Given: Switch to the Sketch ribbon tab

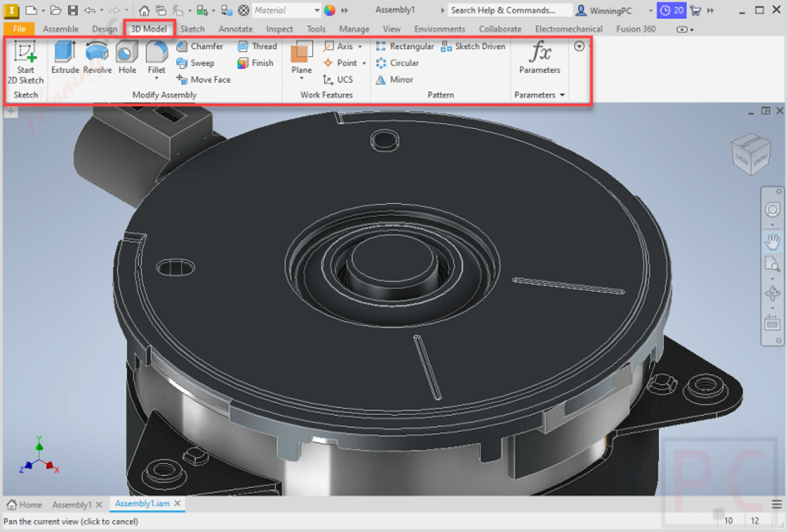Looking at the screenshot, I should point(192,29).
